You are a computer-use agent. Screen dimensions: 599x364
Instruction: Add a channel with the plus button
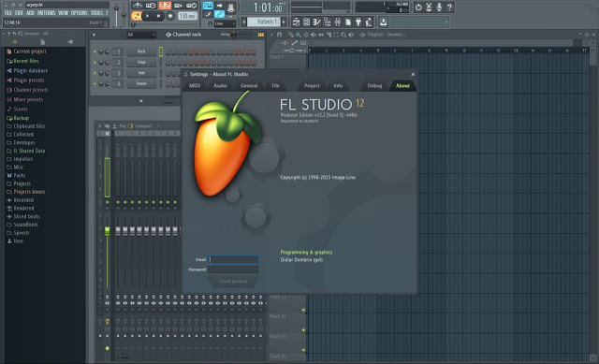tap(141, 101)
